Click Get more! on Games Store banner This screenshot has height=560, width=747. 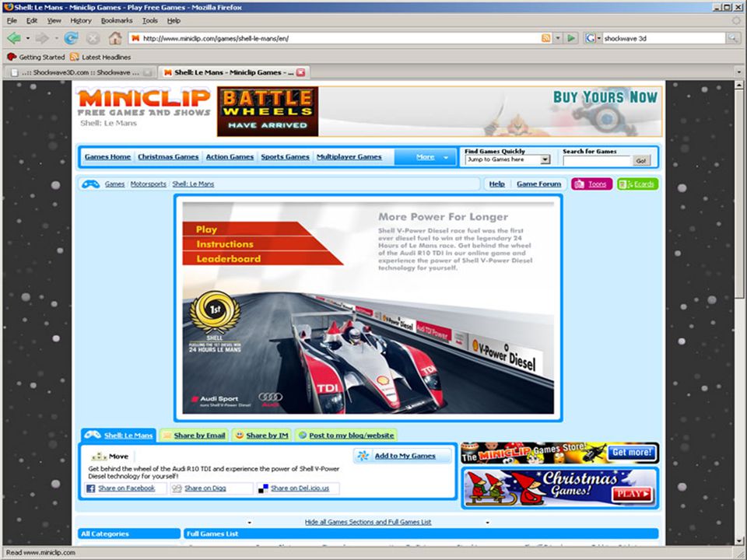point(632,453)
